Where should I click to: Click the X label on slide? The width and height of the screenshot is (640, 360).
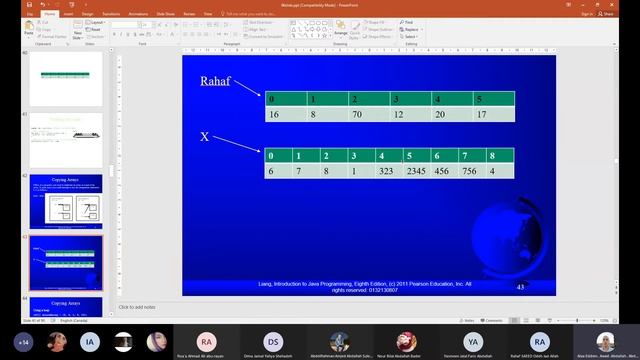coord(204,136)
